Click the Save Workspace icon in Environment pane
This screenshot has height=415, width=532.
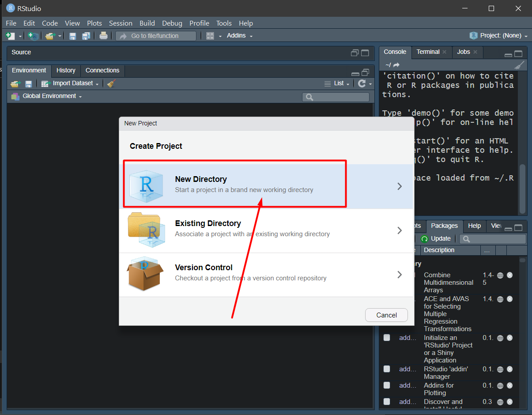click(x=28, y=83)
